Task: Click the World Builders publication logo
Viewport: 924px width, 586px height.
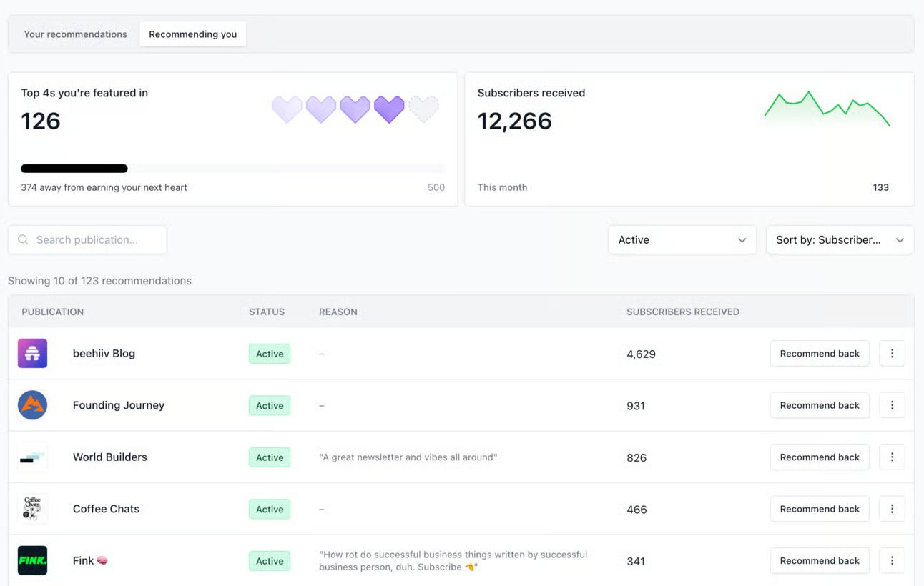Action: click(x=32, y=457)
